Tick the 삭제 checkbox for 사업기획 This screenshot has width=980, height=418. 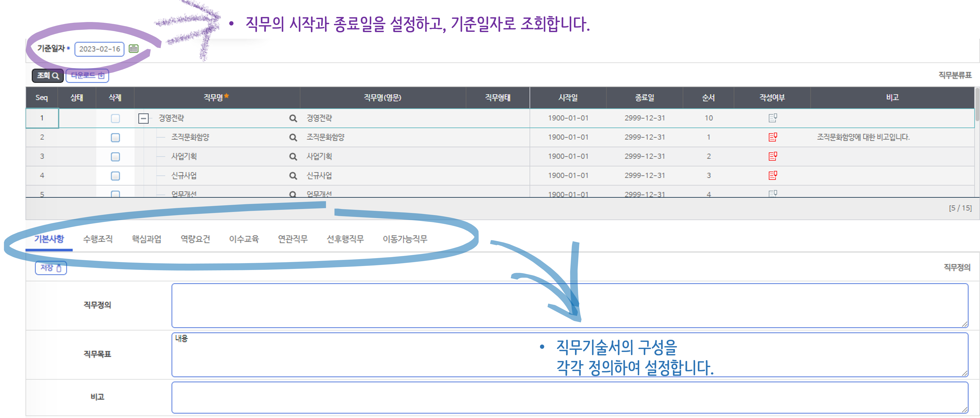[115, 157]
